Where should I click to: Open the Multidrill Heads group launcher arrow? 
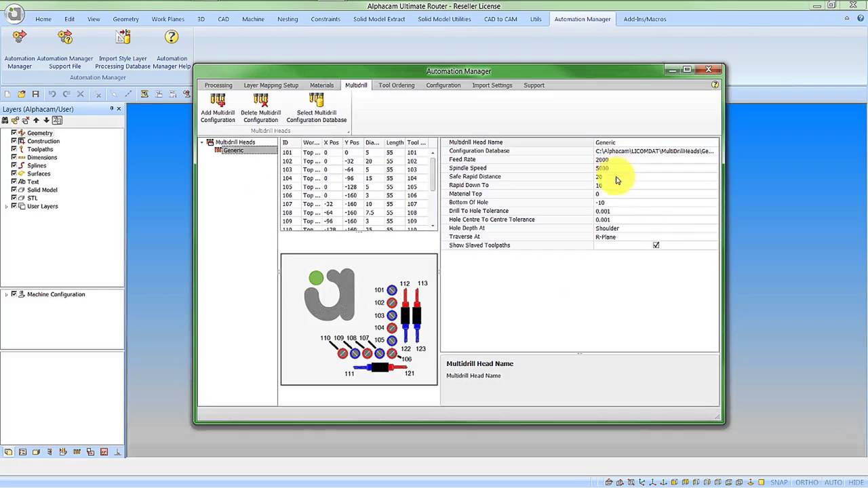pos(349,131)
